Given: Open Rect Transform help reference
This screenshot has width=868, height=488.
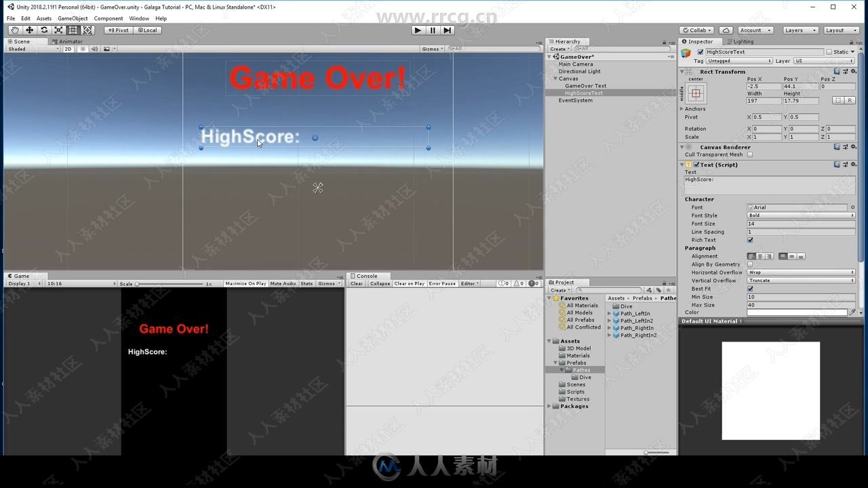Looking at the screenshot, I should (x=837, y=71).
